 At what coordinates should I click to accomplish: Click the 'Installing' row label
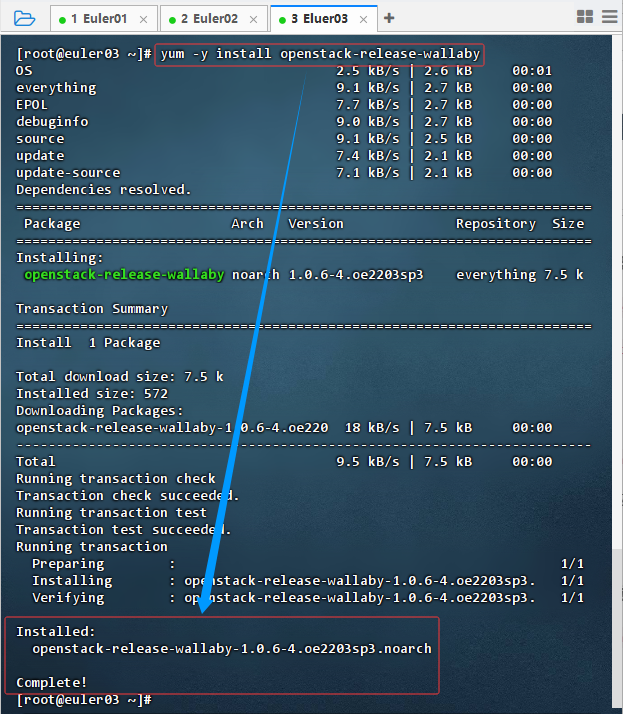click(72, 581)
